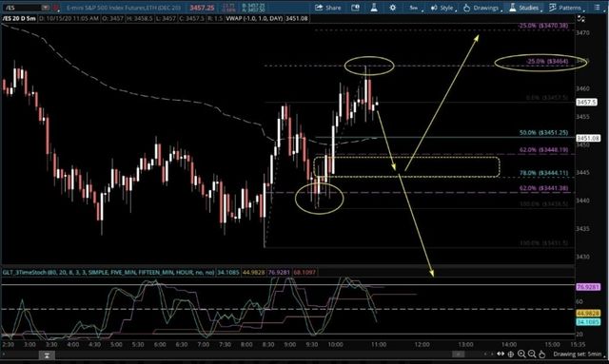Click the GLT_3TimeStoch study label
The image size is (609, 364).
[108, 273]
